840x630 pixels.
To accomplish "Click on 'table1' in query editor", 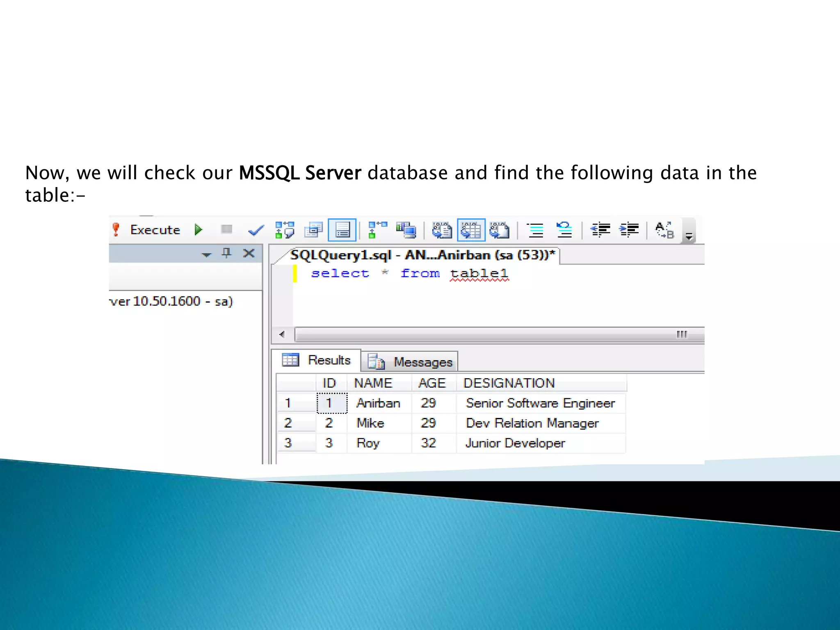I will point(479,273).
